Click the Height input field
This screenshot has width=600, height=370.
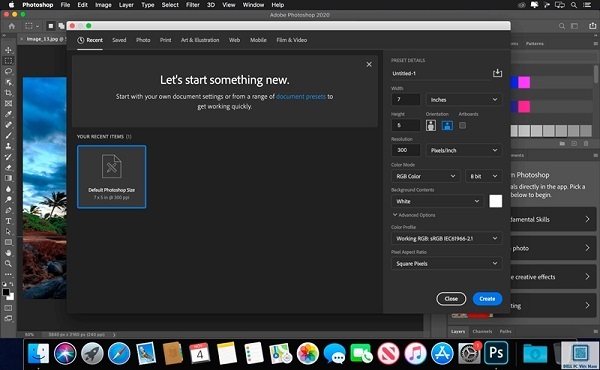pyautogui.click(x=406, y=125)
